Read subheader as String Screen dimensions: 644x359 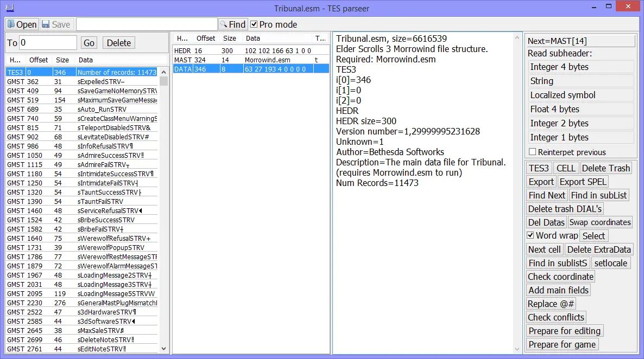(x=581, y=81)
